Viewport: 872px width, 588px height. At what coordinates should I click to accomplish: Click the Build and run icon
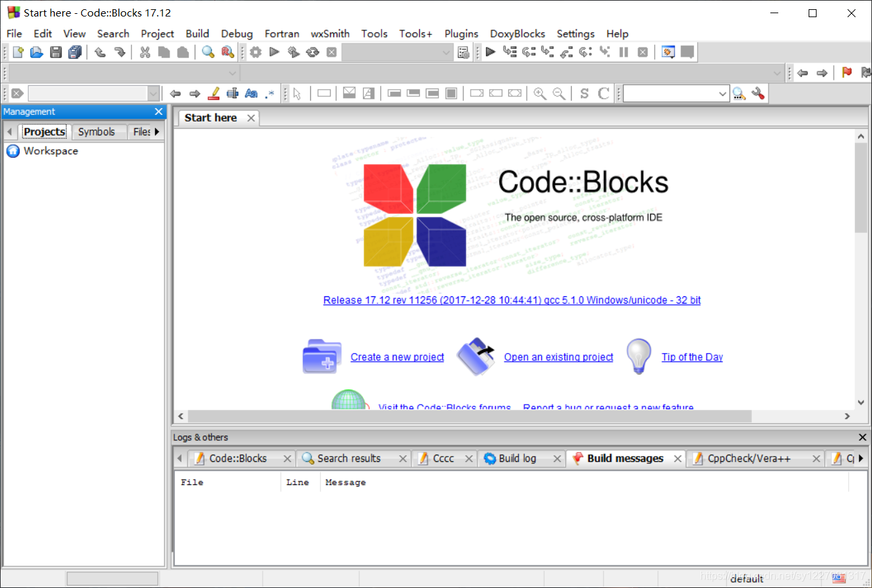point(294,52)
